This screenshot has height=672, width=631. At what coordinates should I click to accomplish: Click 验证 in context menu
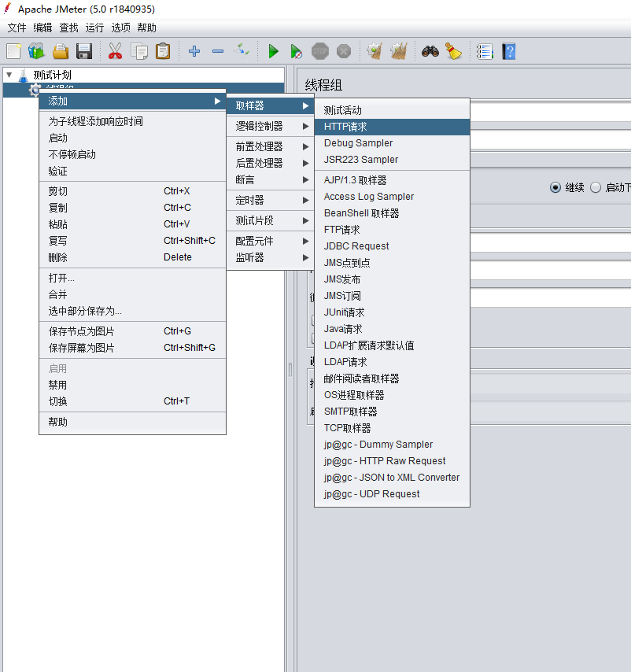click(x=132, y=171)
